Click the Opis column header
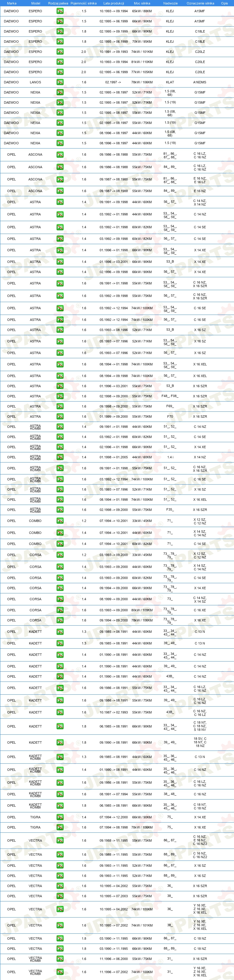The width and height of the screenshot is (234, 980). click(224, 3)
